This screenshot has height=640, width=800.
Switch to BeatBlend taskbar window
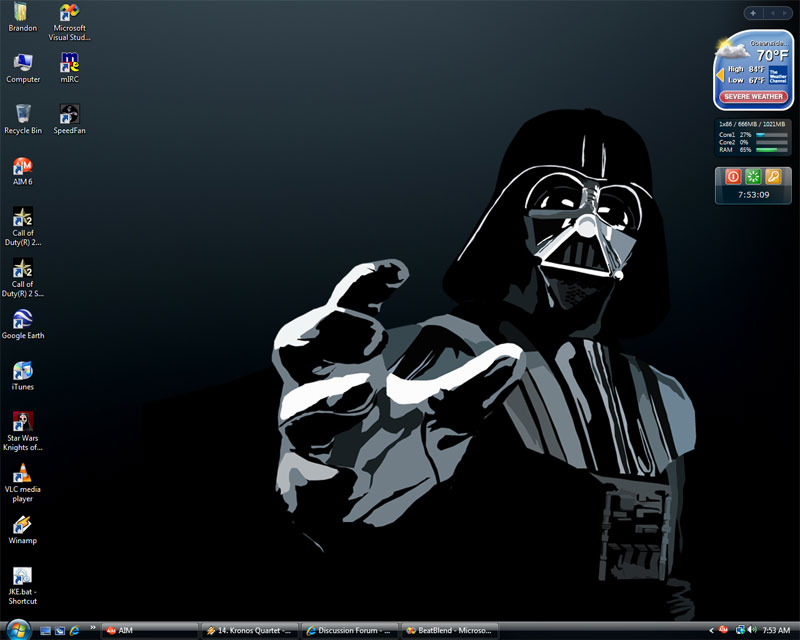coord(450,631)
